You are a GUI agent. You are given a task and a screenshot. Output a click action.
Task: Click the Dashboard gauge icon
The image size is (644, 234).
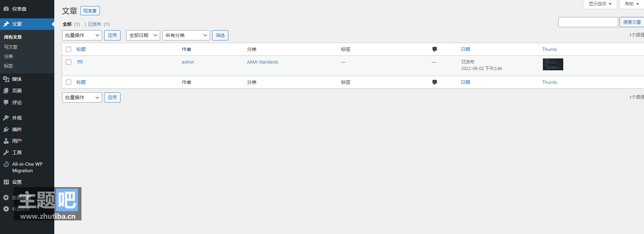point(6,9)
